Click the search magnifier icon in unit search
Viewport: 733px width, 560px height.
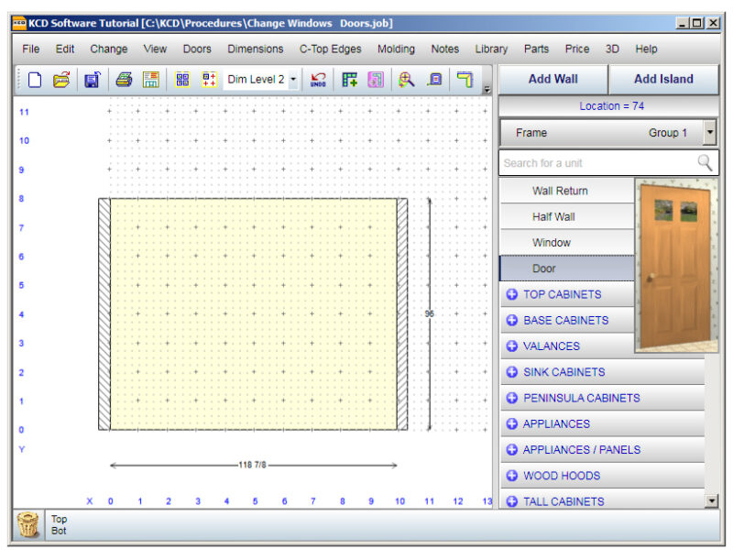(x=705, y=162)
